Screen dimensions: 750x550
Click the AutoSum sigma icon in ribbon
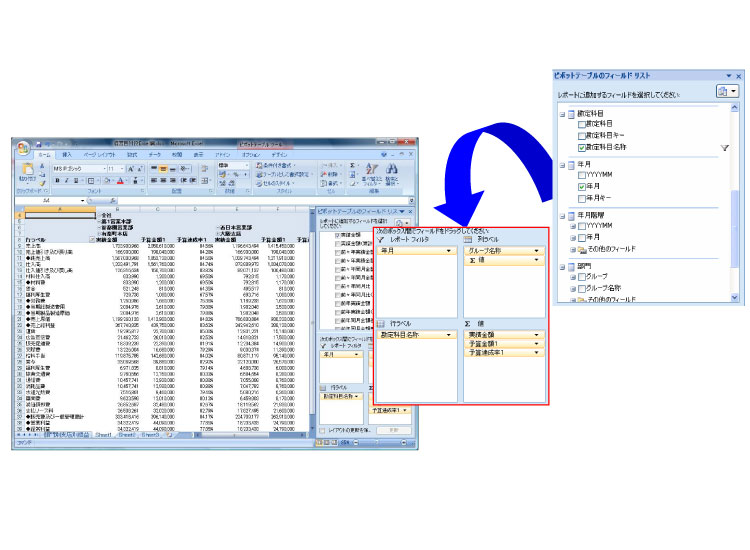(353, 165)
